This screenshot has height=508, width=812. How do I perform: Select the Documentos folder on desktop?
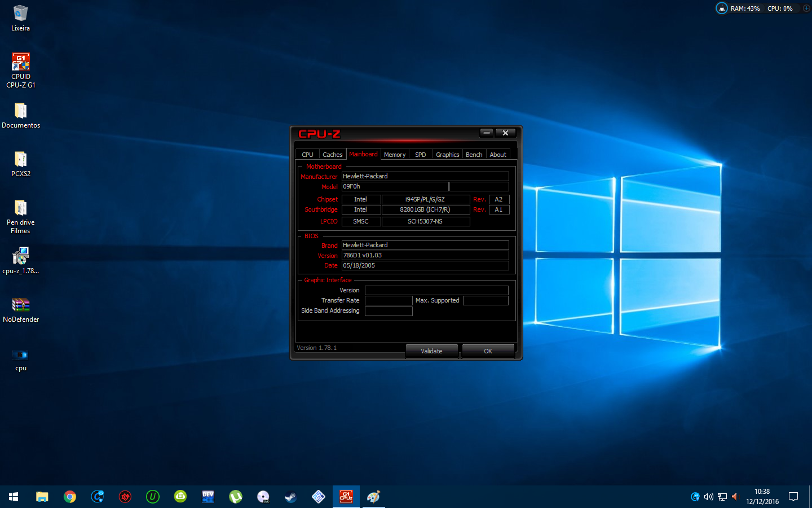pyautogui.click(x=21, y=115)
